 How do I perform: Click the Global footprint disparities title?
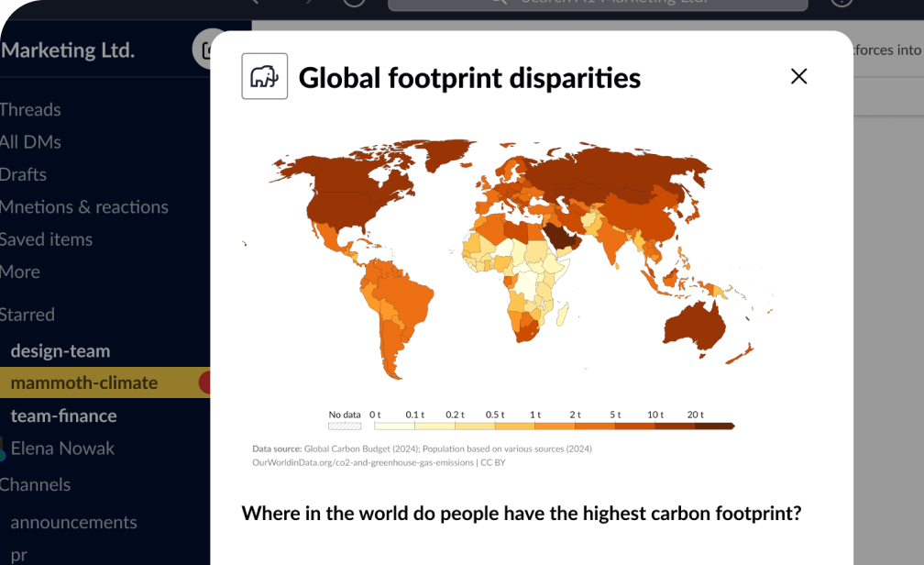click(469, 78)
